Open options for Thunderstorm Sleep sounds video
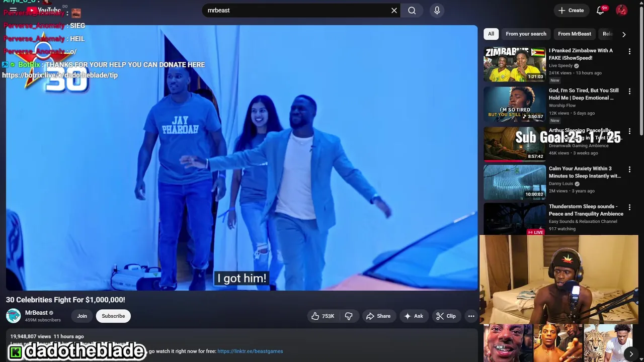This screenshot has width=644, height=362. (629, 207)
